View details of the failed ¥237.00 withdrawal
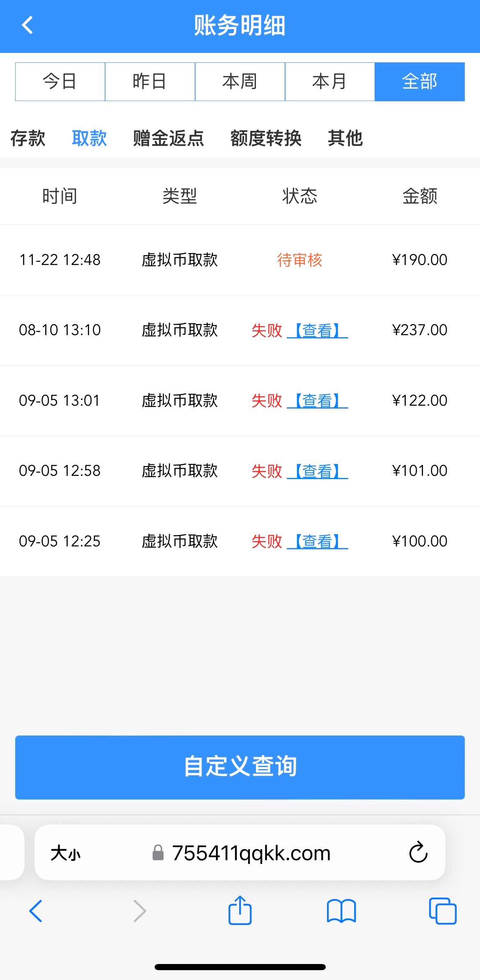The height and width of the screenshot is (980, 480). [x=318, y=330]
